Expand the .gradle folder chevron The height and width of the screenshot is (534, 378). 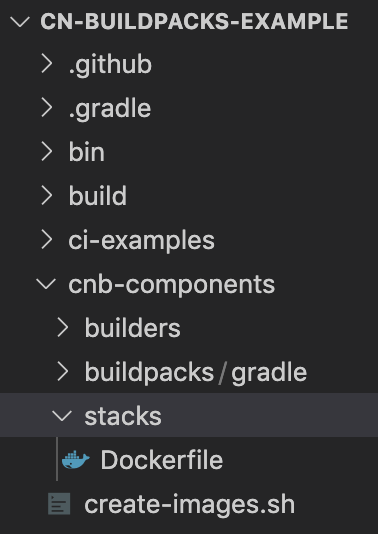coord(47,108)
